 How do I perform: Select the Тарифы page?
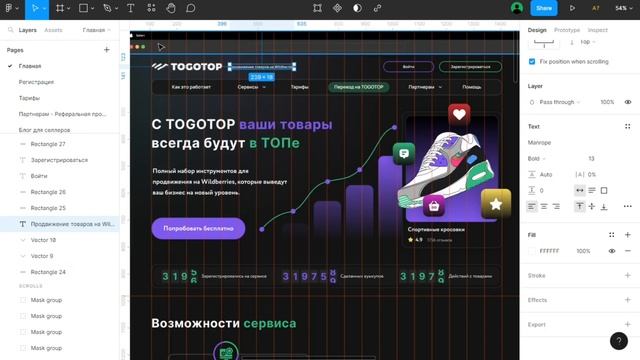(29, 98)
